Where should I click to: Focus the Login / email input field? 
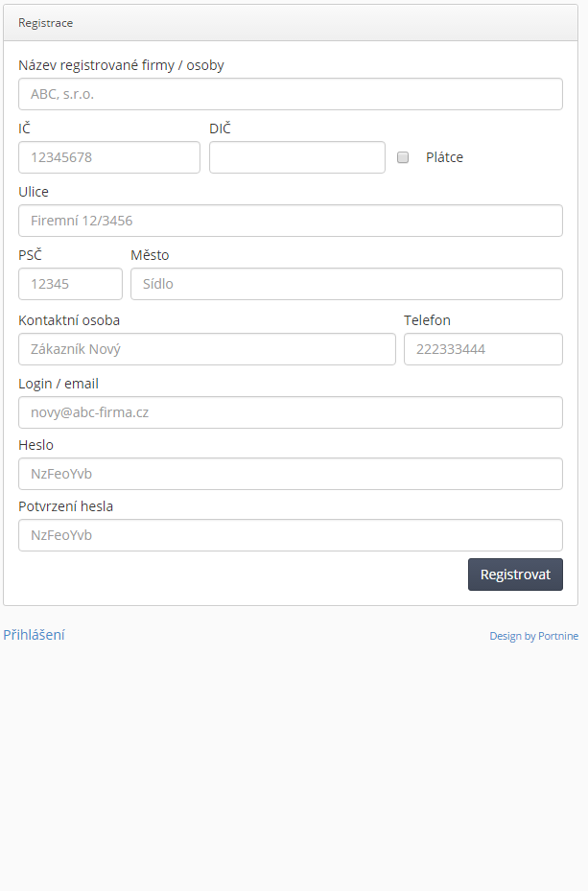click(x=291, y=412)
